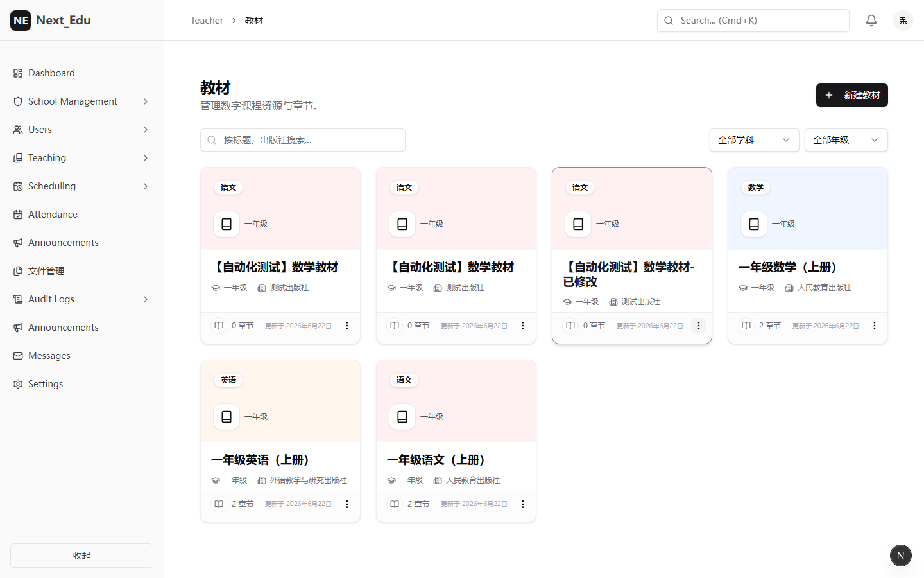Open 一年级数学(上册) title
Image resolution: width=924 pixels, height=578 pixels.
(787, 267)
